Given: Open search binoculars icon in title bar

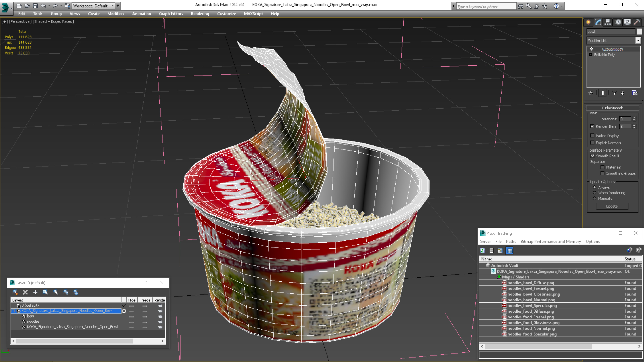Looking at the screenshot, I should (x=521, y=6).
